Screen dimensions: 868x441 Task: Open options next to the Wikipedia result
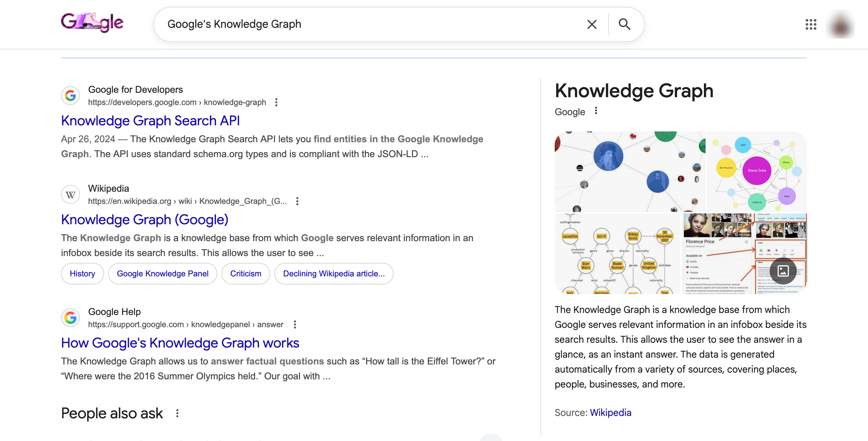click(x=297, y=201)
